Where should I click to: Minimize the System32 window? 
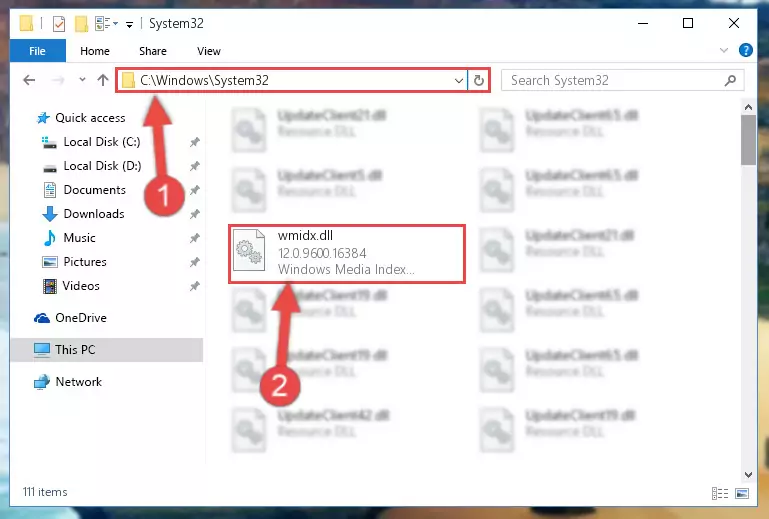click(x=643, y=23)
